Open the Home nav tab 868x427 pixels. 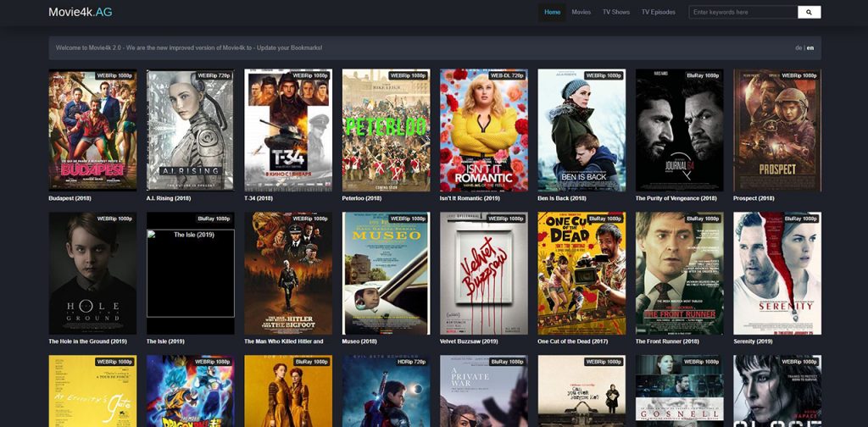pyautogui.click(x=552, y=12)
